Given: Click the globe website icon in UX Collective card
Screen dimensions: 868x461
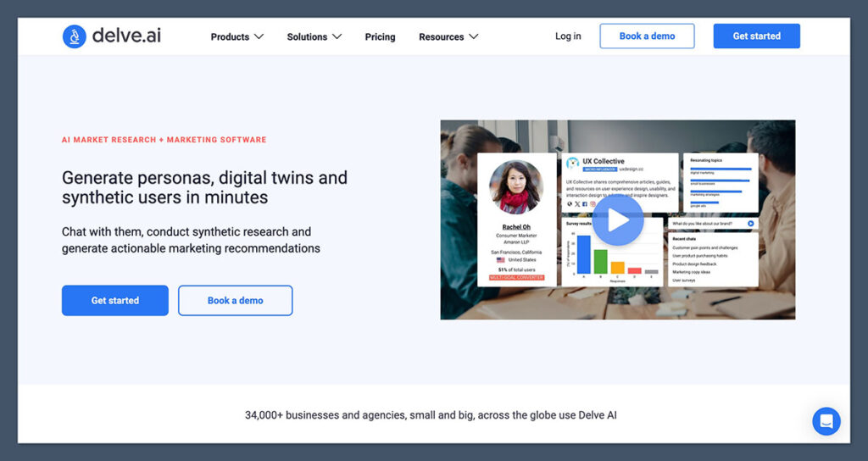Looking at the screenshot, I should click(570, 204).
